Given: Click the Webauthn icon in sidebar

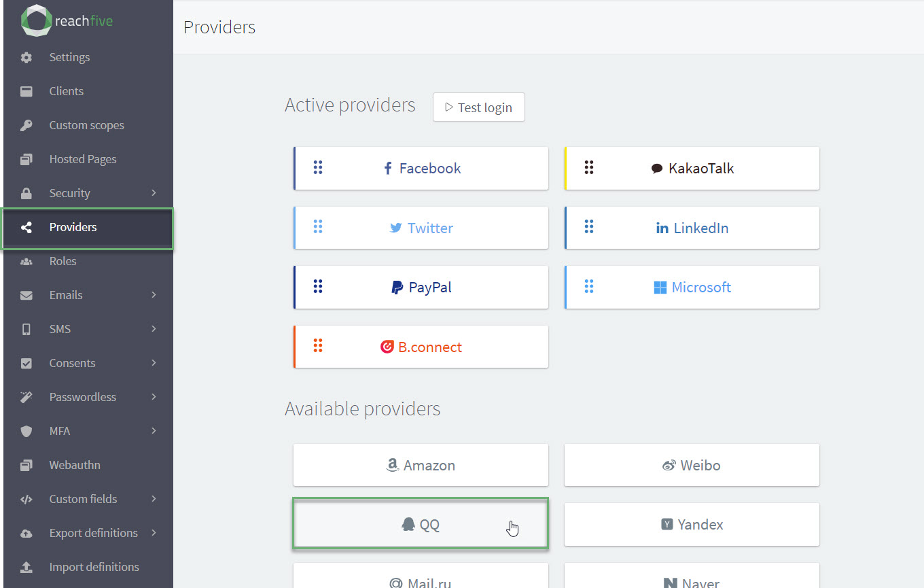Looking at the screenshot, I should click(26, 465).
